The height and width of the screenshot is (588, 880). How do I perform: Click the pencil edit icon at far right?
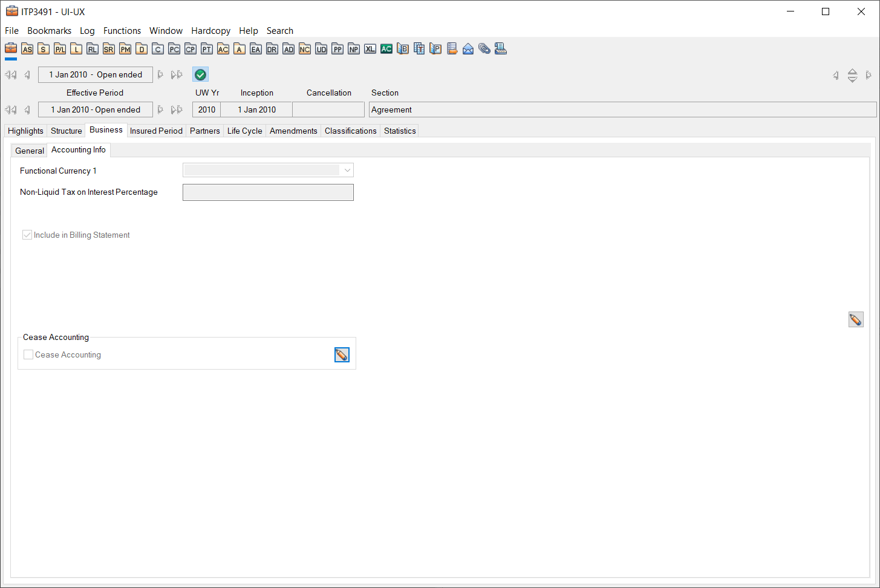pos(855,319)
